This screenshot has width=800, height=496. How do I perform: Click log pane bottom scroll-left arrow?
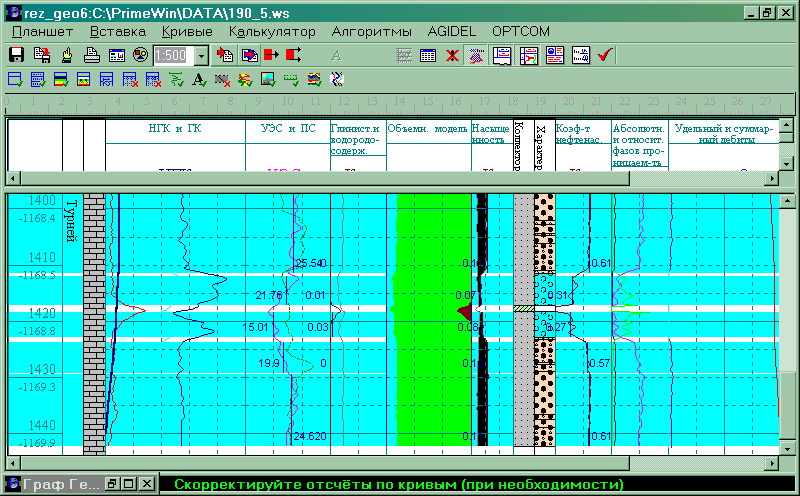(x=13, y=463)
